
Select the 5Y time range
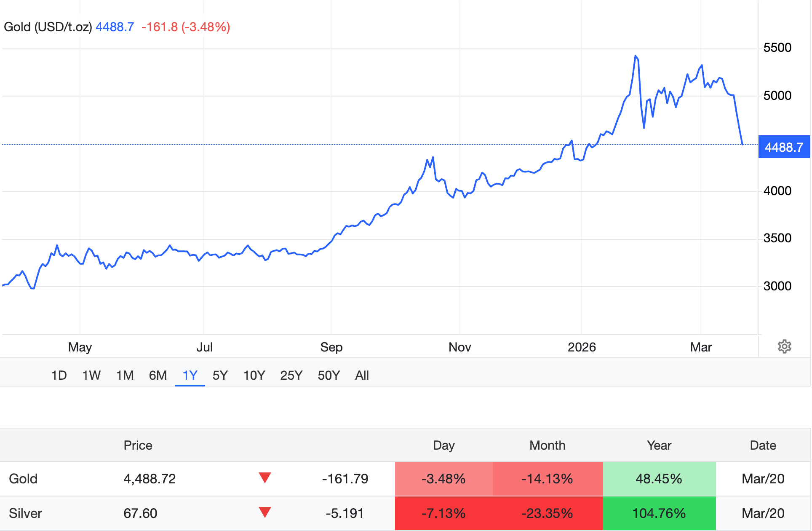coord(220,375)
